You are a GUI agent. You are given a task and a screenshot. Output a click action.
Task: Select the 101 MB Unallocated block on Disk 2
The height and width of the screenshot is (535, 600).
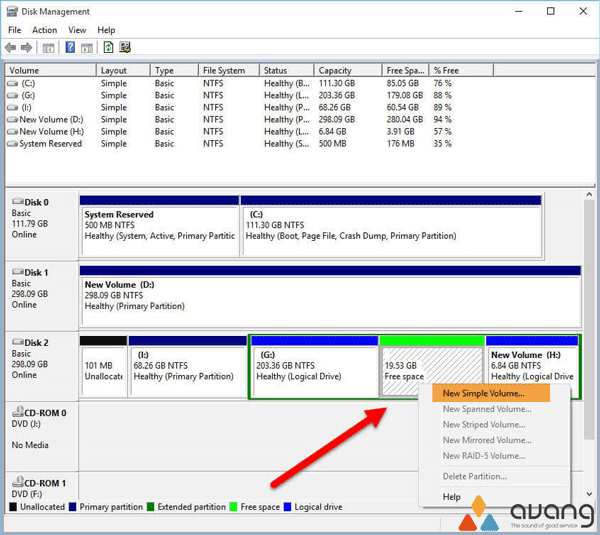click(x=103, y=370)
